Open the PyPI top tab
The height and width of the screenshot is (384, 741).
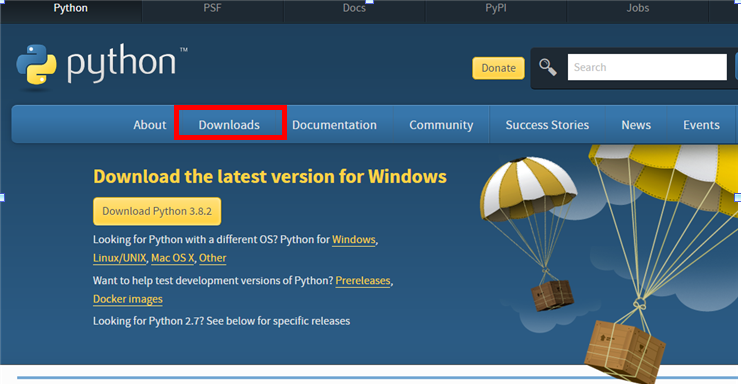496,9
